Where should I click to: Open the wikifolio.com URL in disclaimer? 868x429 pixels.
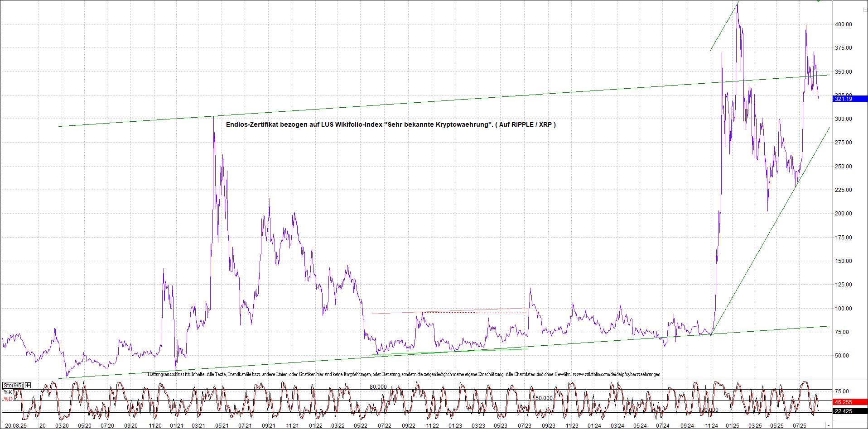(x=616, y=374)
